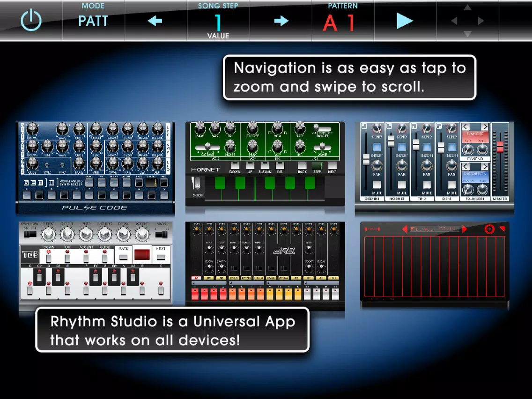
Task: Select the Song Step value 1
Action: click(218, 22)
